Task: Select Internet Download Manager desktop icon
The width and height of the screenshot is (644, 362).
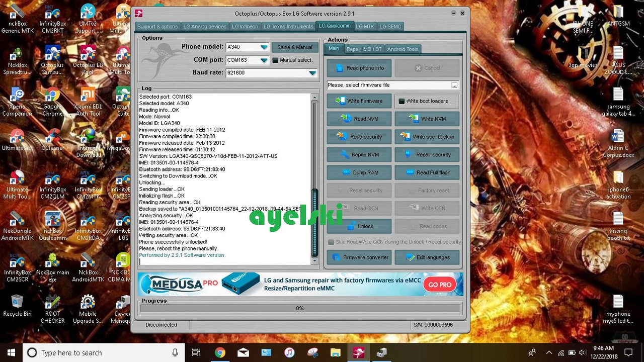Action: [88, 143]
